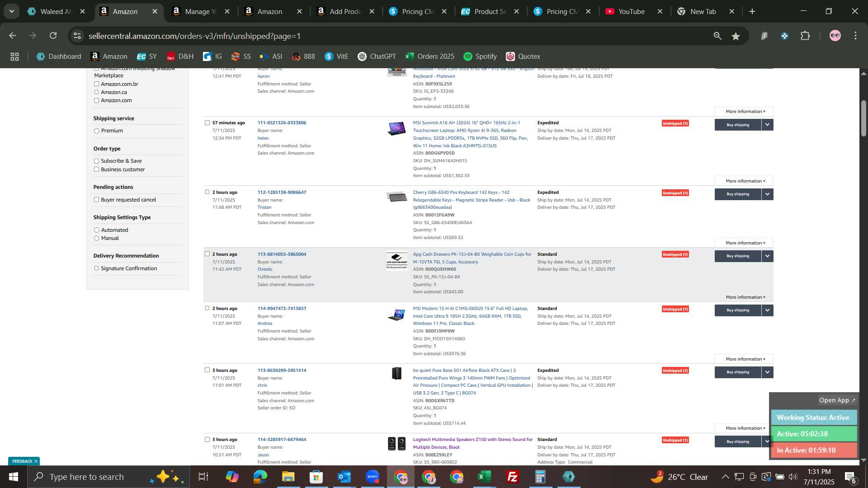This screenshot has height=488, width=868.
Task: Open the Chrome three-dot menu
Action: point(855,36)
